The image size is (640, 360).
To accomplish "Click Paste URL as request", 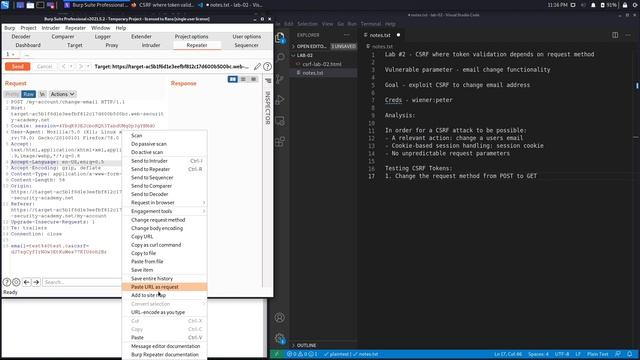I will (164, 287).
